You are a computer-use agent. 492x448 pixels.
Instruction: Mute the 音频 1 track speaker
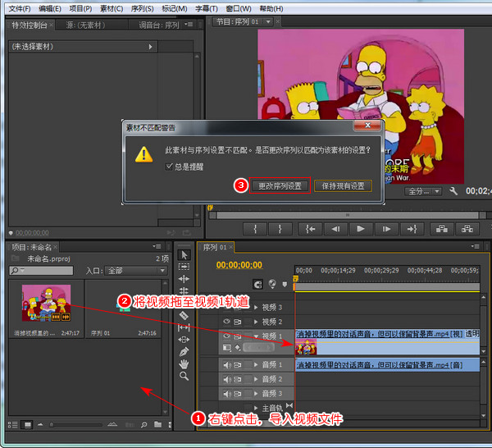coord(227,364)
